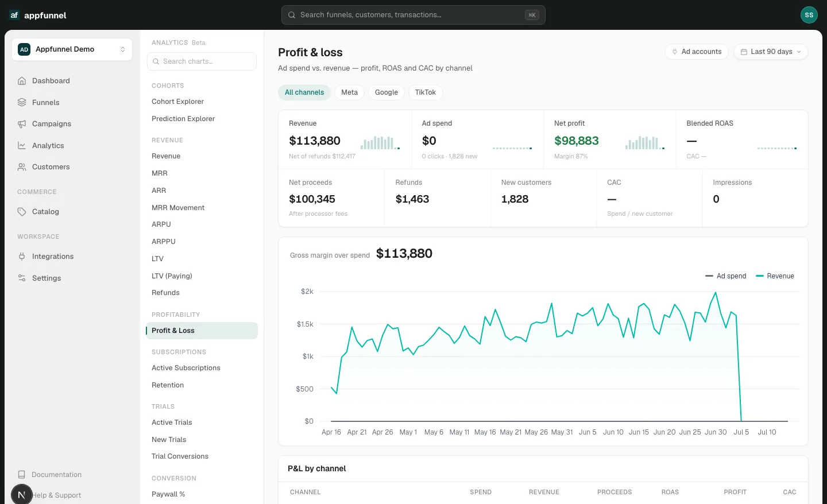Open the Last 90 days date dropdown
The height and width of the screenshot is (504, 827).
(x=771, y=52)
